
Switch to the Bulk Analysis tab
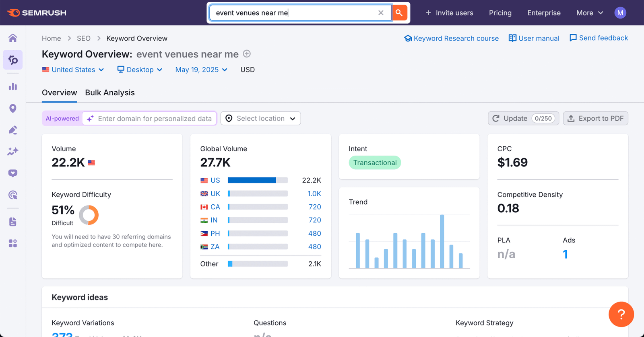click(x=110, y=92)
